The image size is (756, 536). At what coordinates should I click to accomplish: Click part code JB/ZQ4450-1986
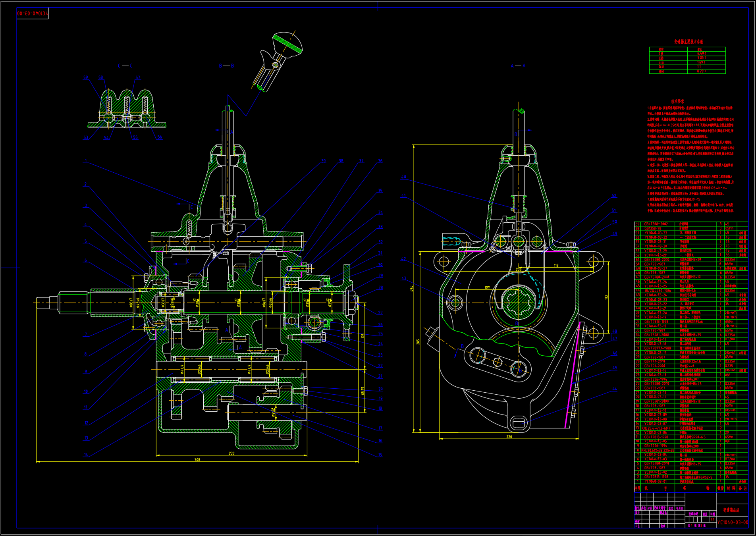click(658, 291)
